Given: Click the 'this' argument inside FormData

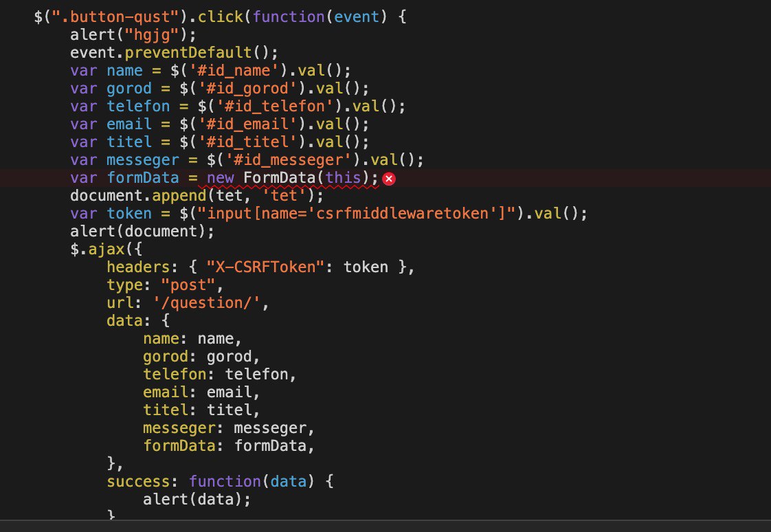Looking at the screenshot, I should click(343, 177).
